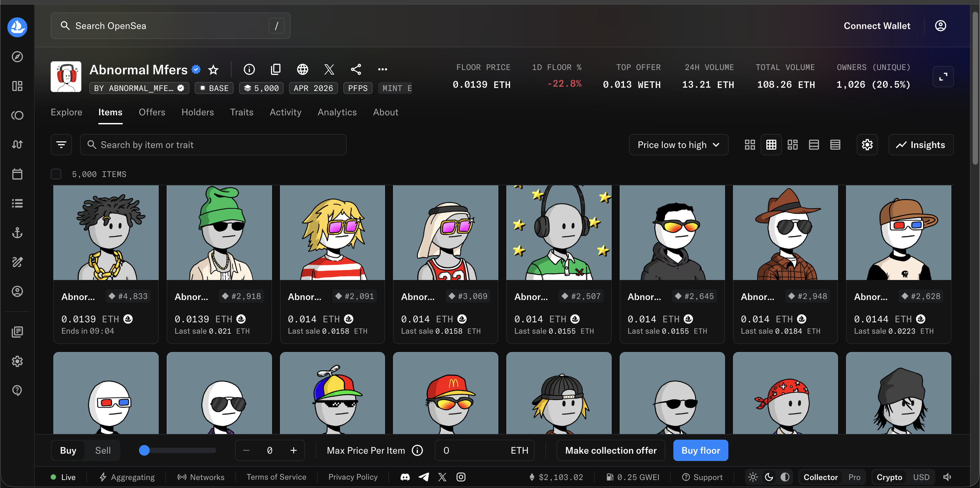The height and width of the screenshot is (488, 980).
Task: Open the three-dot more options menu
Action: click(x=383, y=69)
